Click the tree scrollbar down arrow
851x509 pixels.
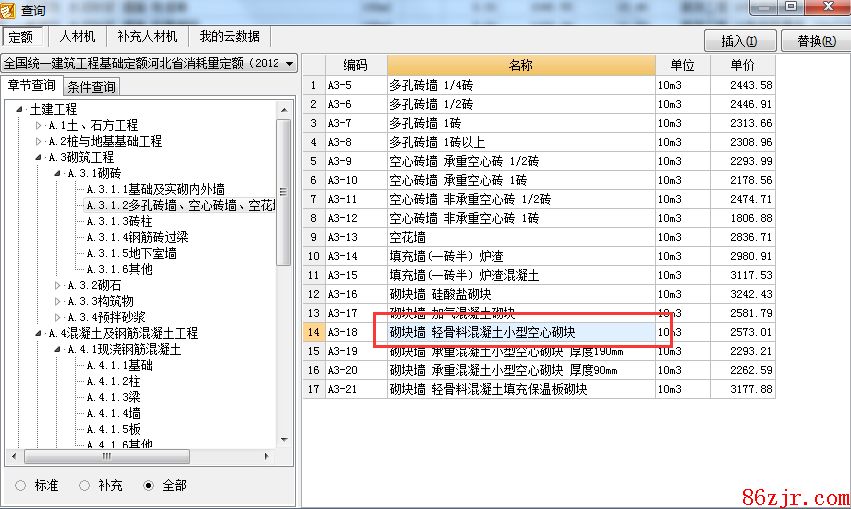(284, 441)
